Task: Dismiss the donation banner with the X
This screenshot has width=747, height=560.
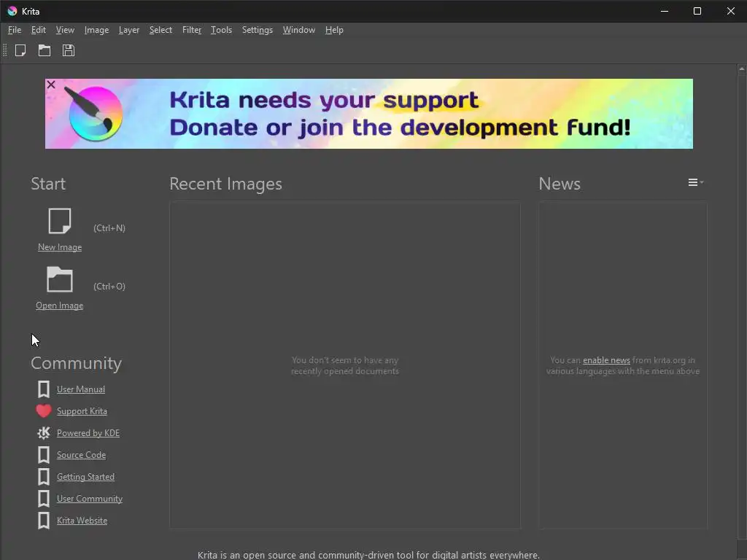Action: [x=51, y=85]
